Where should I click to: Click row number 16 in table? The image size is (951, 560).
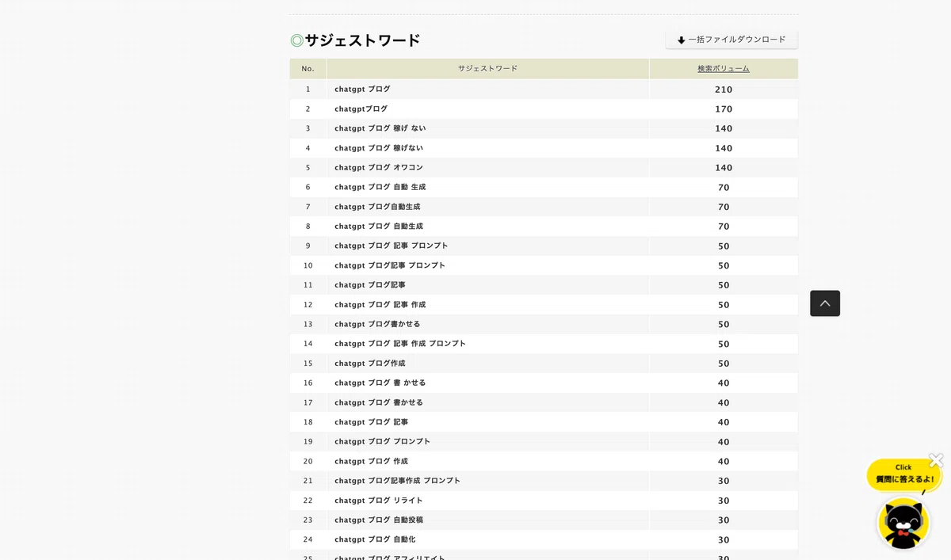click(308, 383)
